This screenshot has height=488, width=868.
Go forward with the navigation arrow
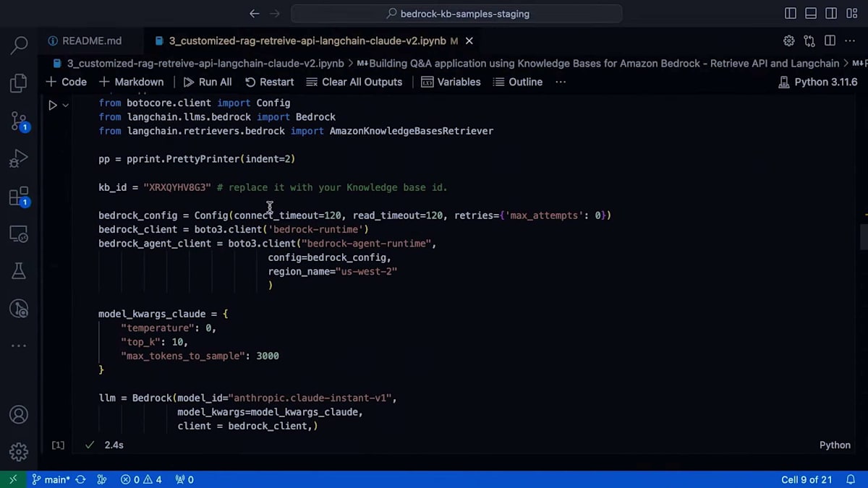[275, 13]
